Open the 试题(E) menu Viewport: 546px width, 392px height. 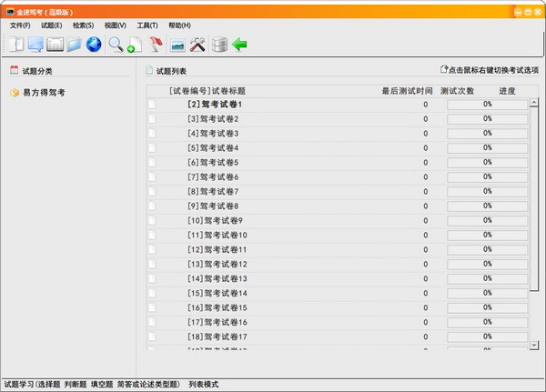[x=52, y=25]
